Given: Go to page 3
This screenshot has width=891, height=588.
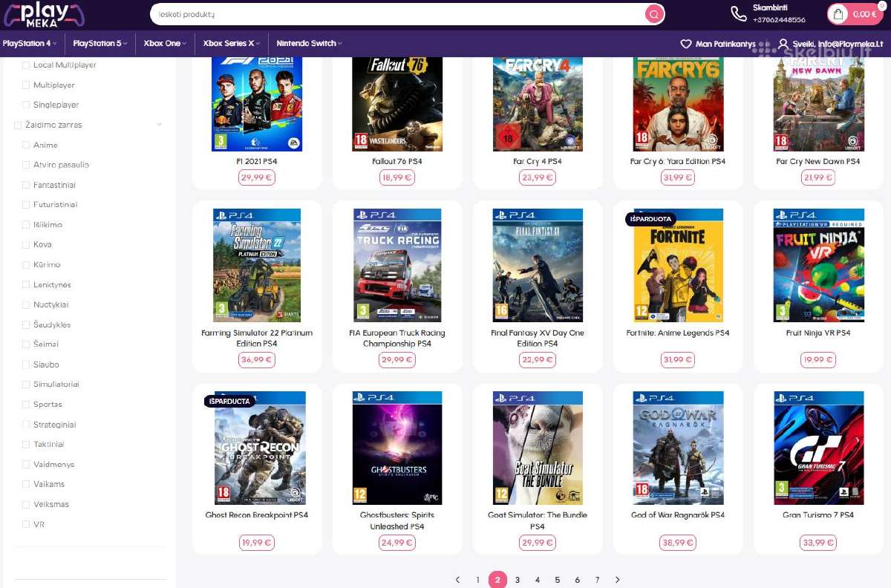Looking at the screenshot, I should [x=518, y=580].
